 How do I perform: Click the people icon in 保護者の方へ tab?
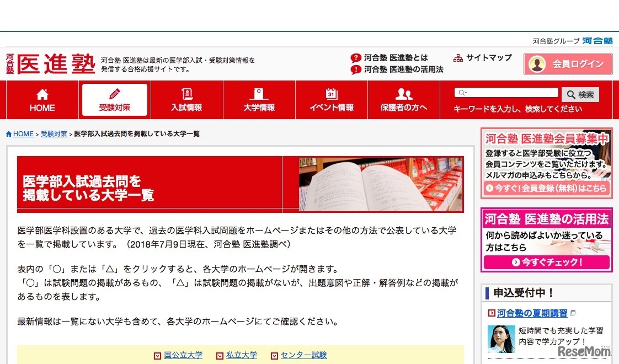coord(404,94)
